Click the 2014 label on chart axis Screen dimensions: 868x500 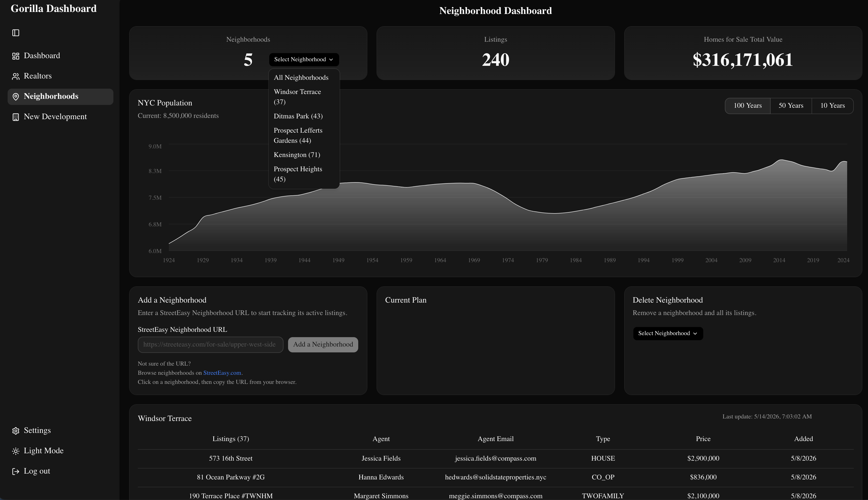(779, 260)
